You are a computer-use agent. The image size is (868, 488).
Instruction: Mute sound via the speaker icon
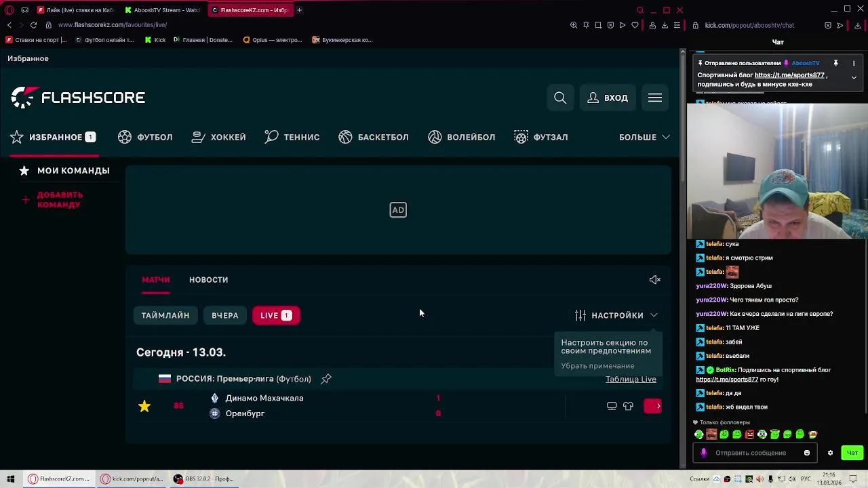pyautogui.click(x=654, y=280)
